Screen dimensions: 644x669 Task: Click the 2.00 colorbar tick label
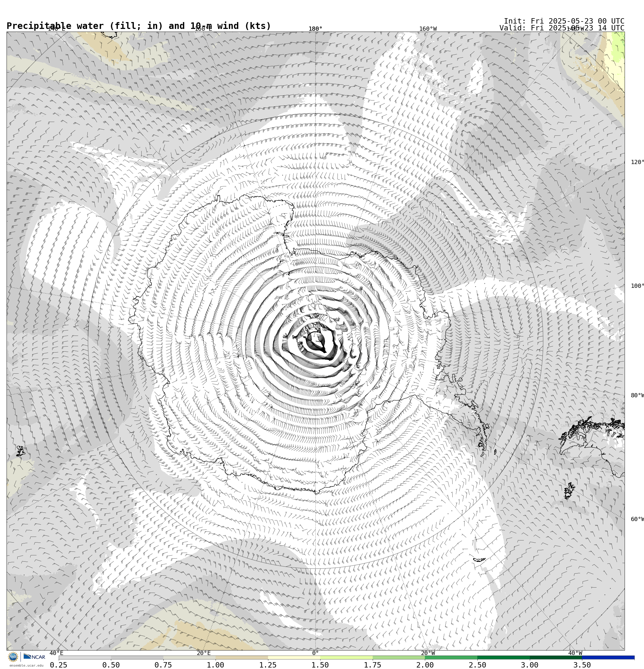[425, 665]
